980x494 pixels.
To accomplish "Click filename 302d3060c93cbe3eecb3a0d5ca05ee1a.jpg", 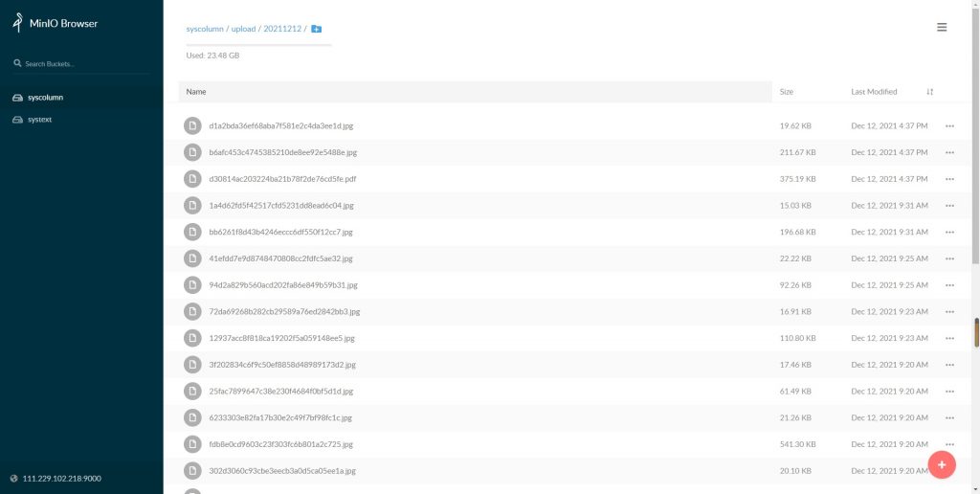I will pyautogui.click(x=282, y=471).
